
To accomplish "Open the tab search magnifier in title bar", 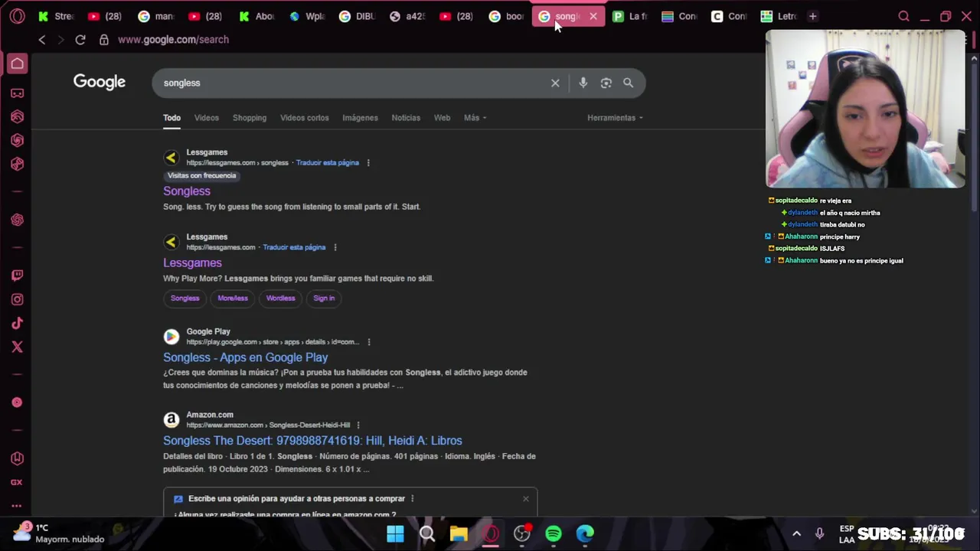I will pos(903,16).
